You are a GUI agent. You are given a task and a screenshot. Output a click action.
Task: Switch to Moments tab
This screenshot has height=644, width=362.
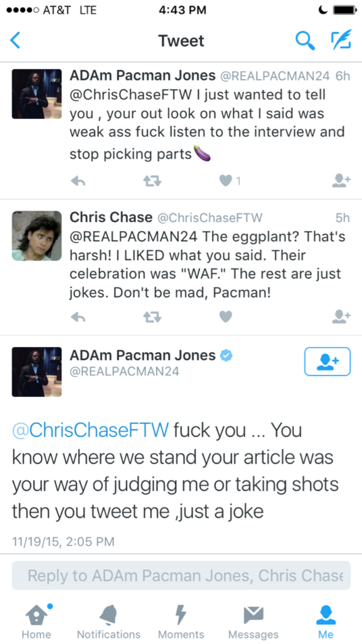(x=181, y=622)
